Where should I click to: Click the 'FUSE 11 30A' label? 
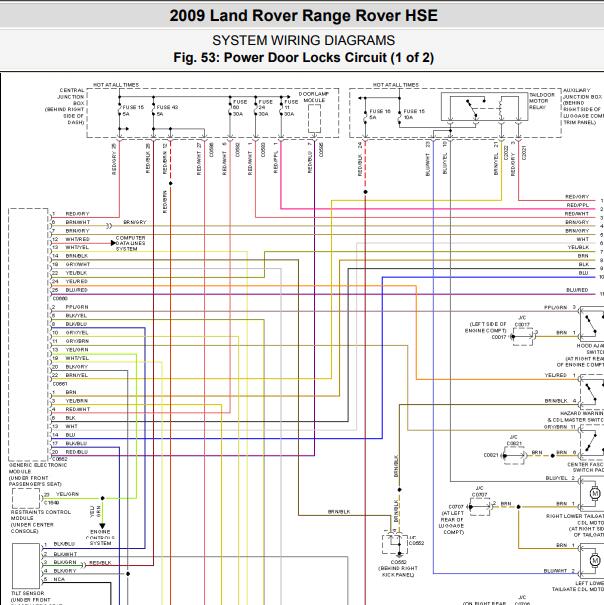coord(291,108)
